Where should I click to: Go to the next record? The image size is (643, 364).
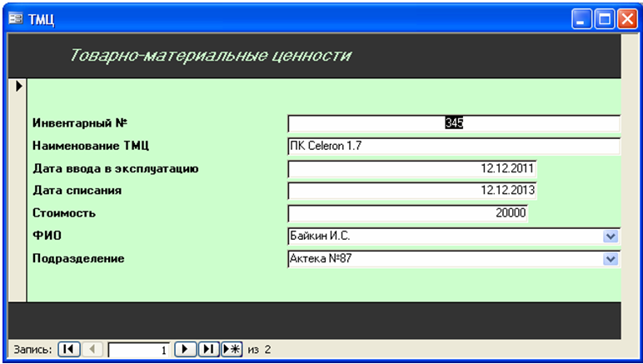coord(187,350)
